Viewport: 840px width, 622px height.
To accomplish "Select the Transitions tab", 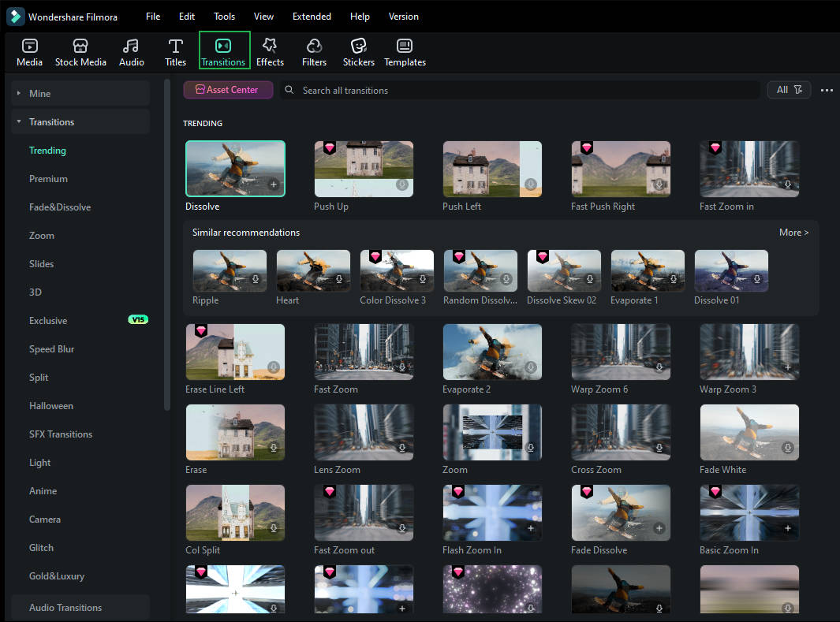I will [x=224, y=50].
